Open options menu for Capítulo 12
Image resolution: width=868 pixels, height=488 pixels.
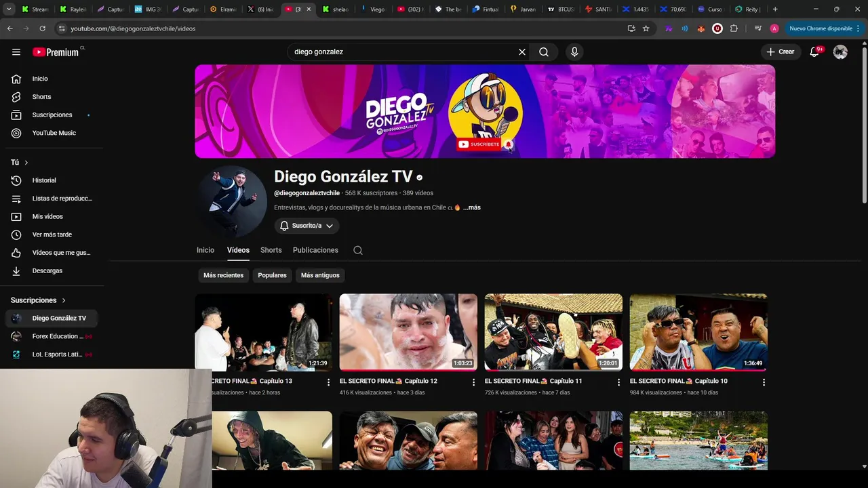(473, 382)
